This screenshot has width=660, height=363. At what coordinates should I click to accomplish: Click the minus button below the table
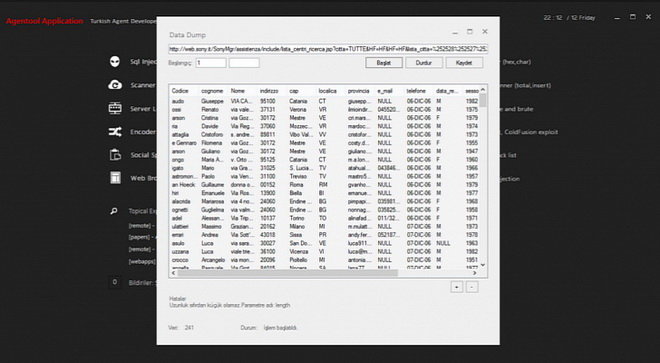[x=472, y=287]
